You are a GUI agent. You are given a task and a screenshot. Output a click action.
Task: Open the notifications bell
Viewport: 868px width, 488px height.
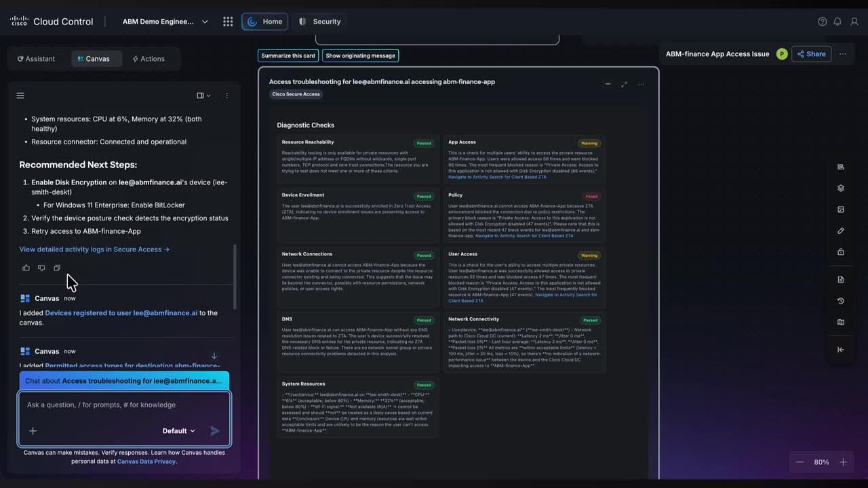(x=838, y=22)
